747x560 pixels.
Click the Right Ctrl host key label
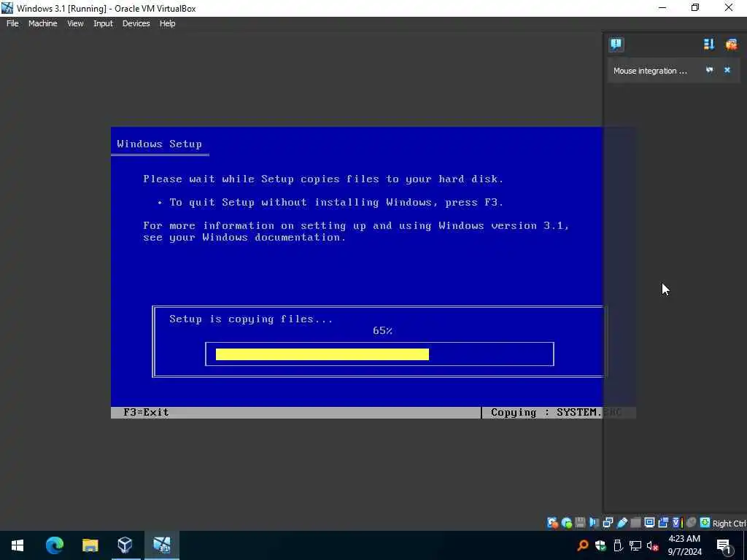[x=729, y=524]
